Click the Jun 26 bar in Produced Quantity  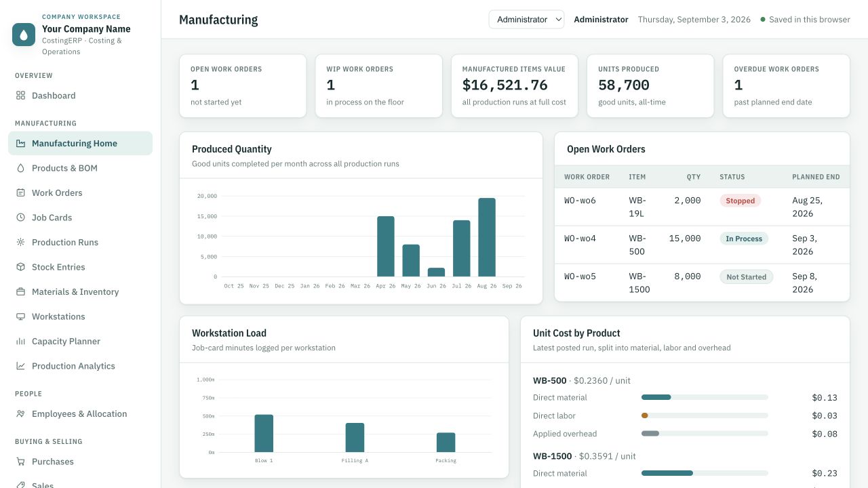point(437,272)
